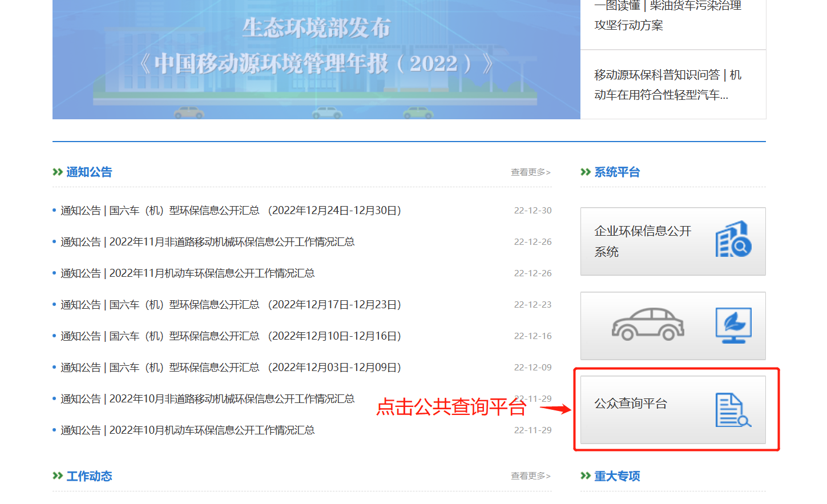Click the date 22-12-16

point(532,336)
